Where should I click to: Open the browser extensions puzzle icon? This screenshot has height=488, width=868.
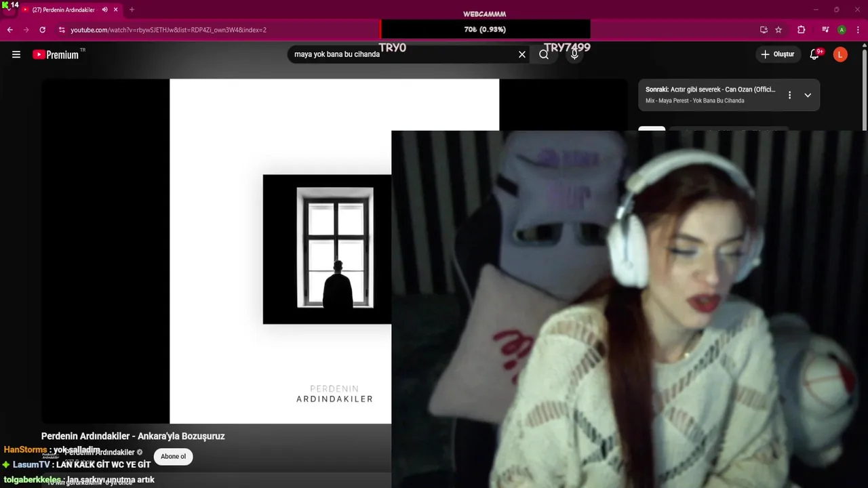coord(801,30)
